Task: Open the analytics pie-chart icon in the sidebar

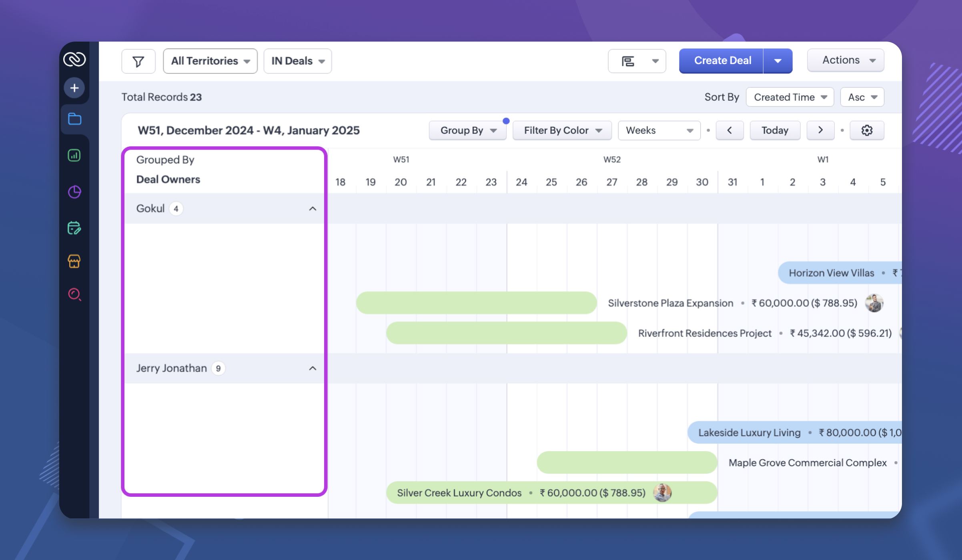Action: click(74, 192)
